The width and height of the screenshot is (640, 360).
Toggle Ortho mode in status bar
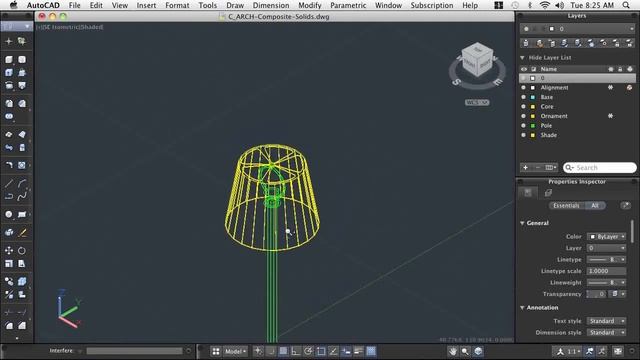tap(296, 351)
